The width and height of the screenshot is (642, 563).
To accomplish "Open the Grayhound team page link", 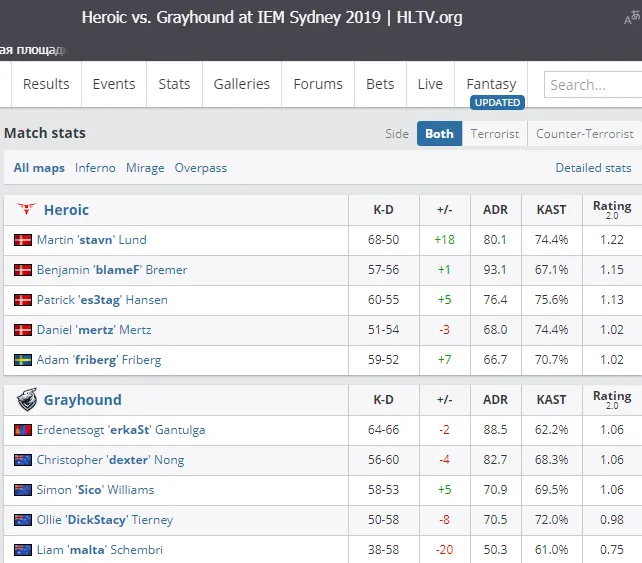I will (83, 400).
